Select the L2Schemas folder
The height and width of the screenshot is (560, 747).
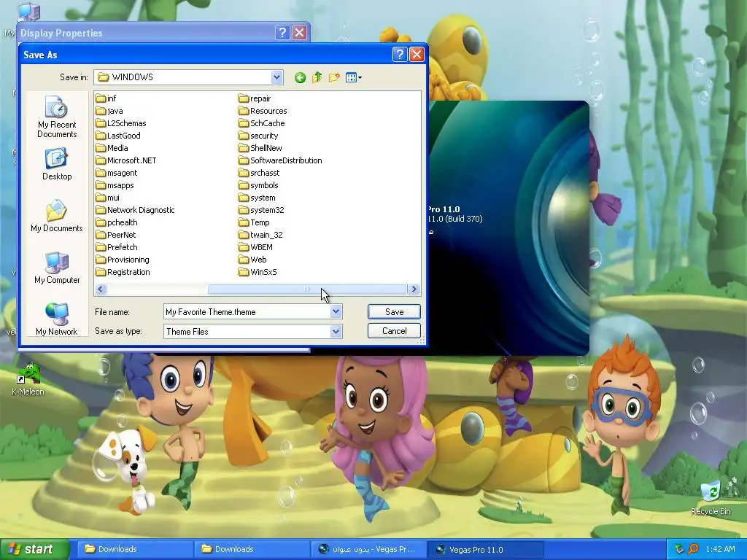(x=120, y=122)
